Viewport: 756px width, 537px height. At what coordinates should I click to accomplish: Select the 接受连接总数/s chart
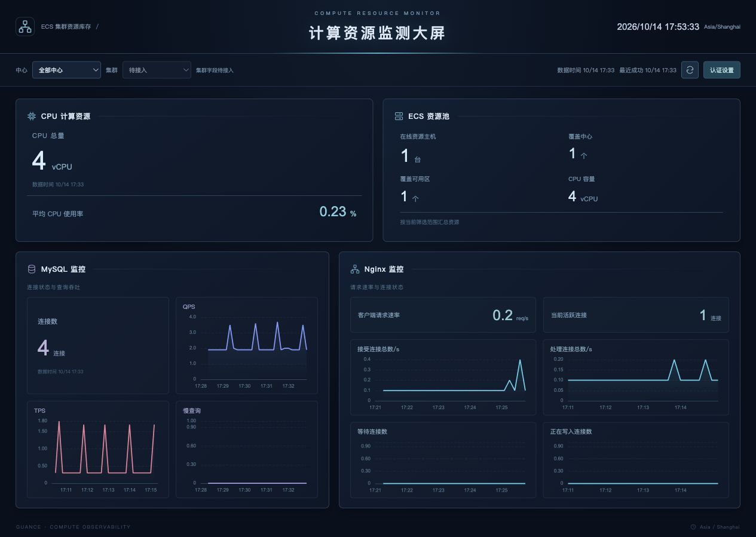443,378
